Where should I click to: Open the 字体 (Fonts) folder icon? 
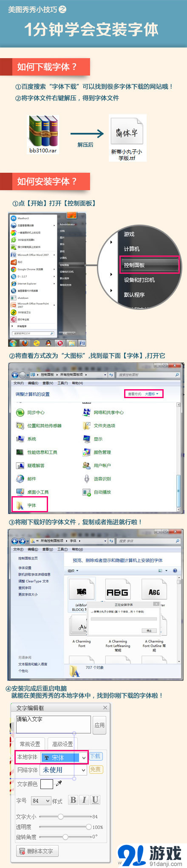pos(20,505)
